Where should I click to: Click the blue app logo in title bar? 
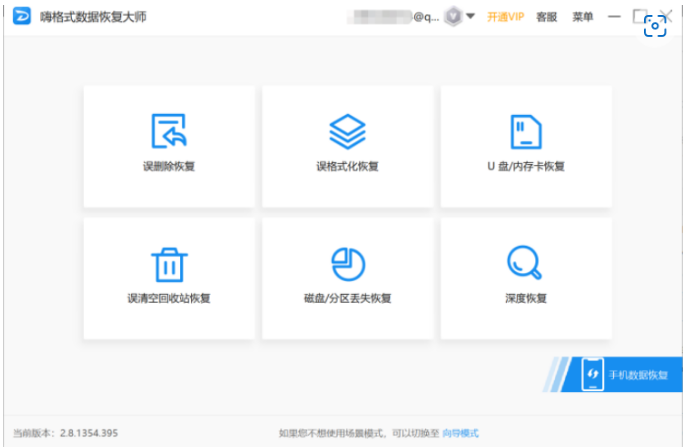tap(20, 17)
